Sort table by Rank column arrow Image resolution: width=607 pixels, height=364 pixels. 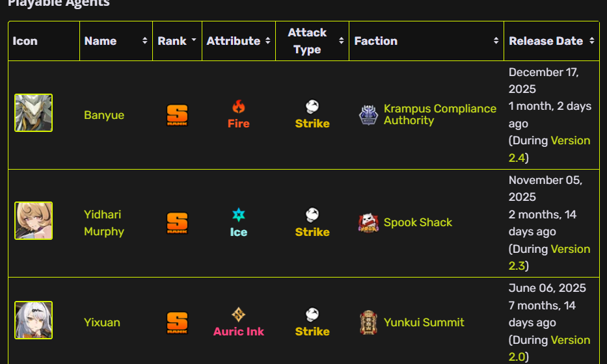[193, 41]
